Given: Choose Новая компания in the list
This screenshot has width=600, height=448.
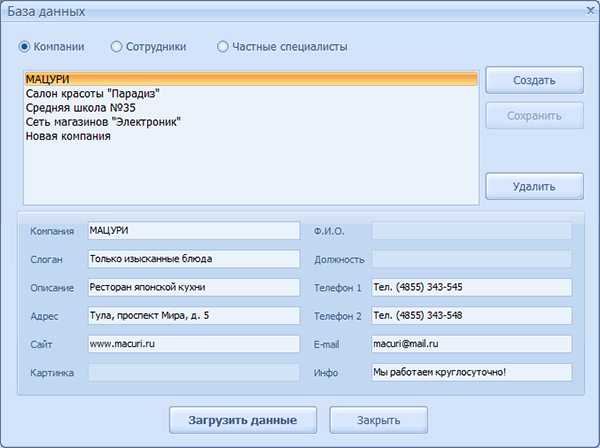Looking at the screenshot, I should coord(68,136).
